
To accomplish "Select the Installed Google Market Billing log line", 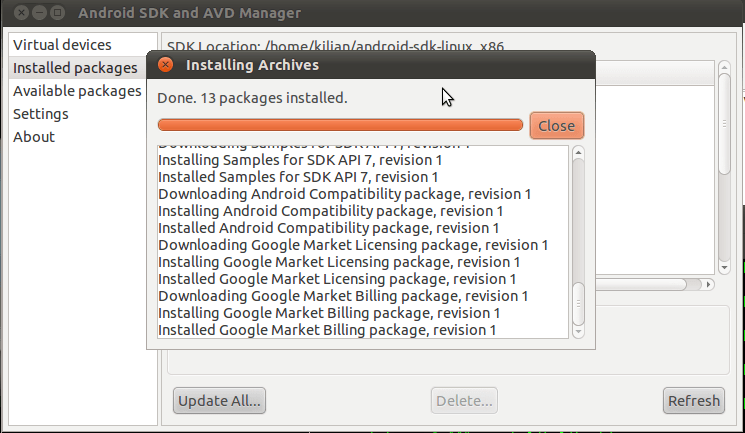I will pos(327,330).
